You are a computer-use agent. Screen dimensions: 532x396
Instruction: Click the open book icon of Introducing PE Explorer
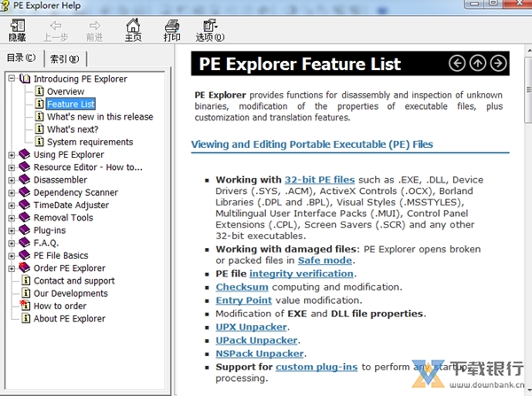coord(25,79)
